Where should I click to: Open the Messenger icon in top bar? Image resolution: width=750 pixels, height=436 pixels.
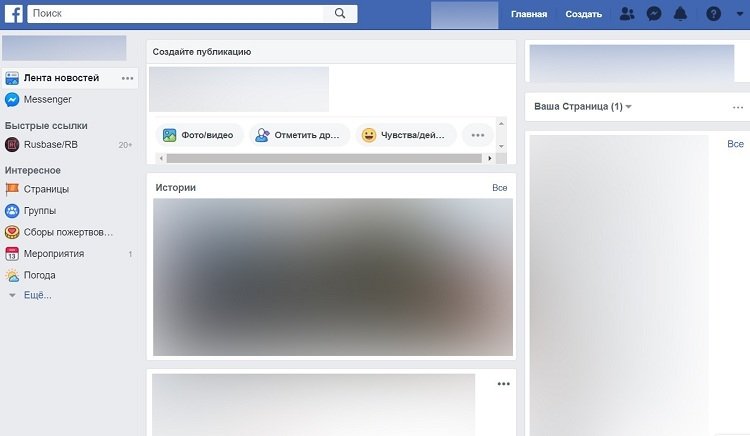(x=654, y=14)
